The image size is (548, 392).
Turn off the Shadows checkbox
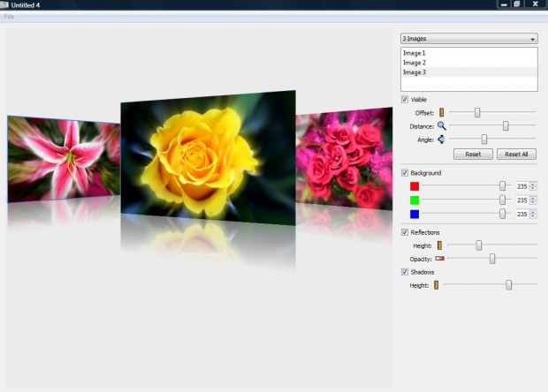[x=406, y=272]
